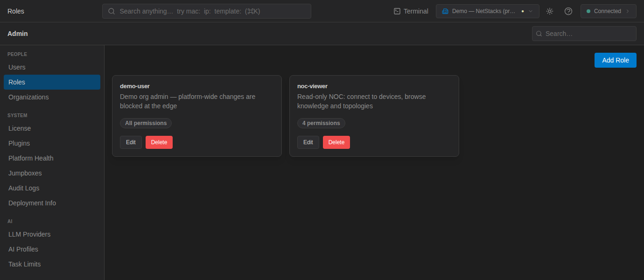
Task: Click the SYSTEM section label
Action: [17, 115]
